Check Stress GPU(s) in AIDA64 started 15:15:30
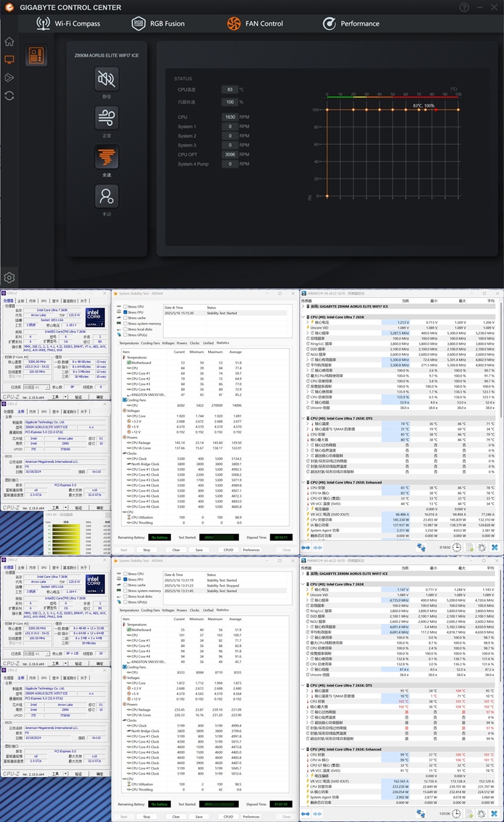Screen dimensions: 504x822 (125, 335)
